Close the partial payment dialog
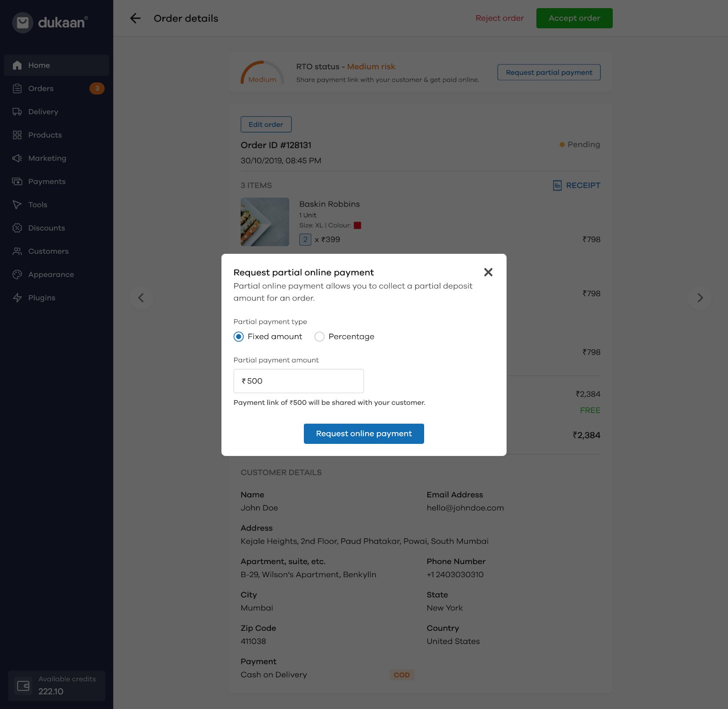728x709 pixels. (488, 272)
